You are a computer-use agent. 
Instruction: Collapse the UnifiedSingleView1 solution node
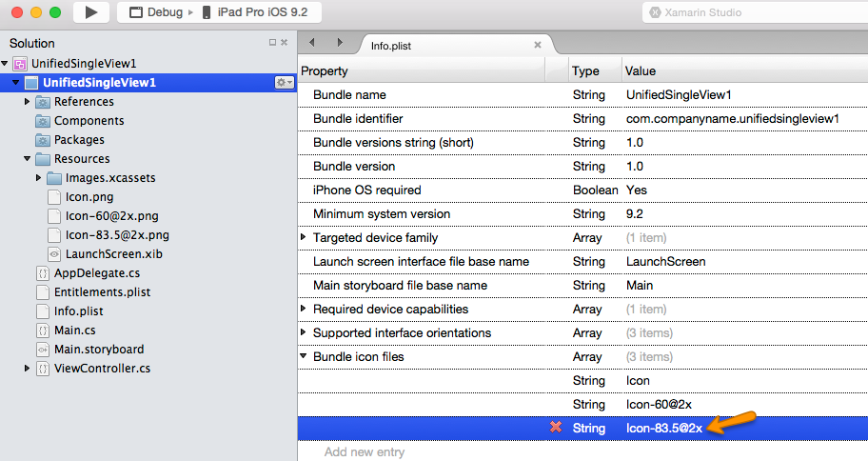[5, 63]
